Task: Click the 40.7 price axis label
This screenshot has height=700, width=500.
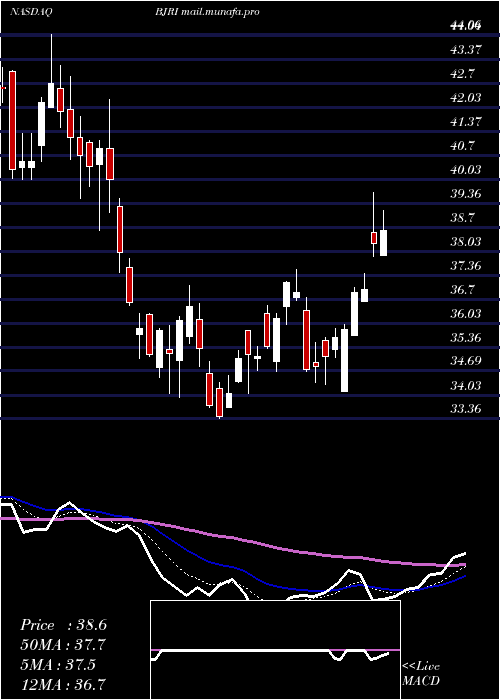Action: click(x=462, y=146)
